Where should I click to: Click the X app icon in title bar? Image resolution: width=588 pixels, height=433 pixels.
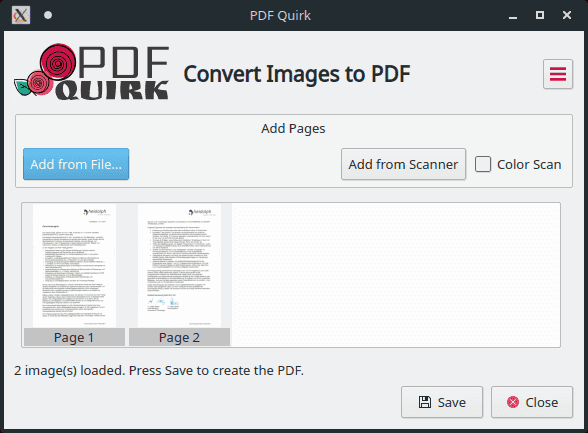tap(21, 15)
